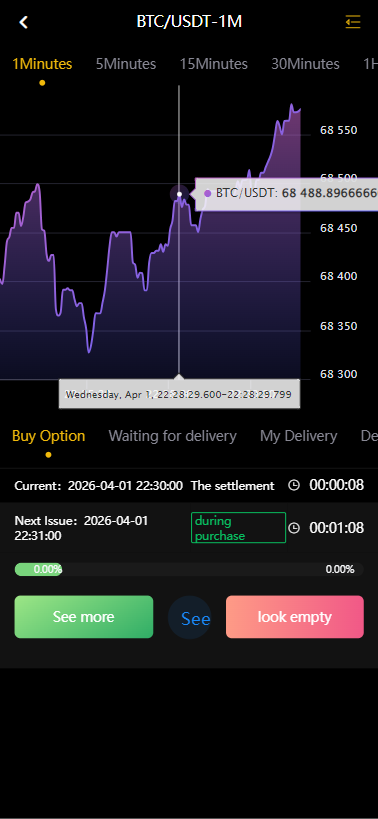Click the green See more button
378x819 pixels.
[x=84, y=617]
